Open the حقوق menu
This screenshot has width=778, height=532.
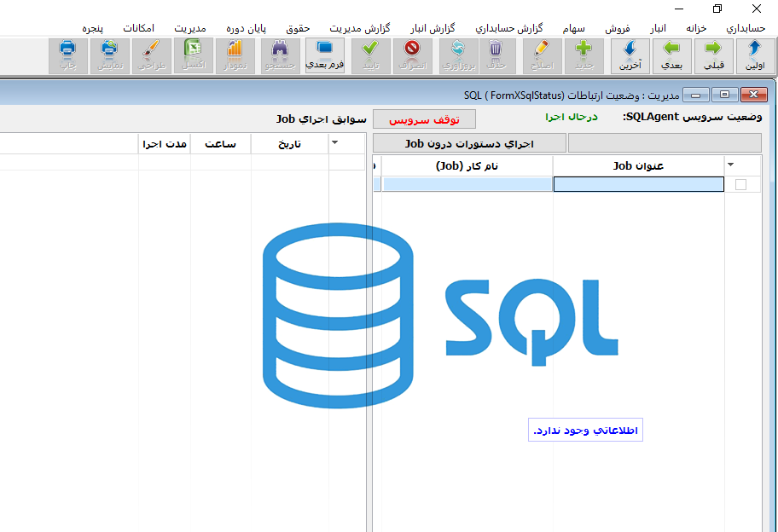298,28
